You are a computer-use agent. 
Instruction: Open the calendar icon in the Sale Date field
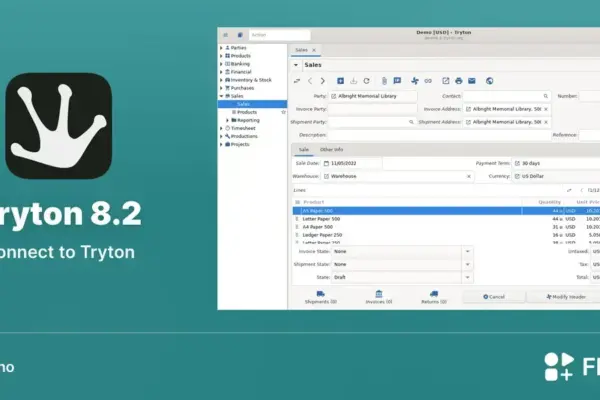coord(326,163)
